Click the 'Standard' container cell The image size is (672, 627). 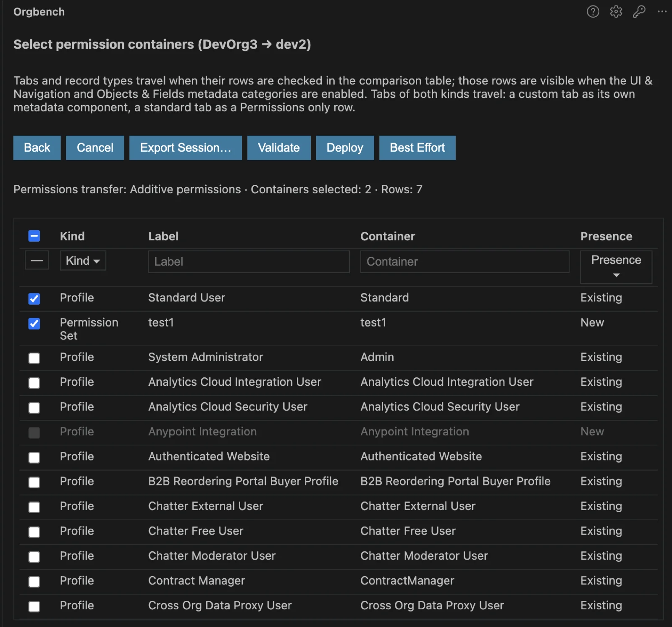[384, 298]
